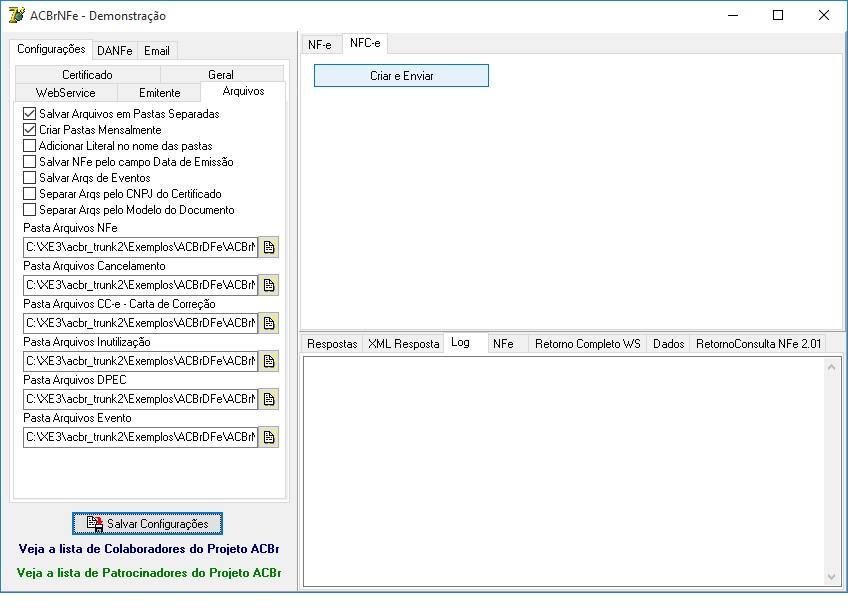Screen dimensions: 848x616
Task: Browse folder for Pasta Arquivos Inutilização
Action: point(269,361)
